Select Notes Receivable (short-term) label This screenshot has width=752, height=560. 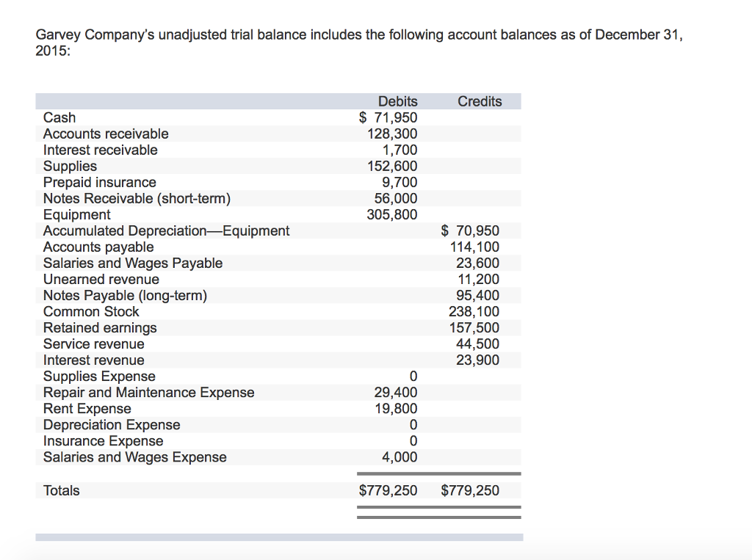tap(137, 198)
